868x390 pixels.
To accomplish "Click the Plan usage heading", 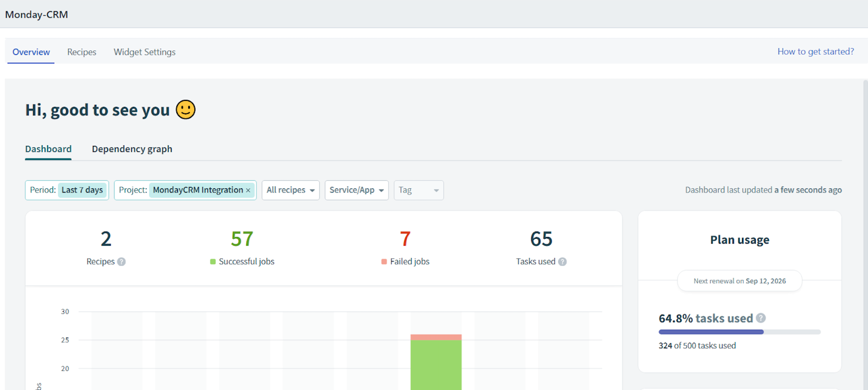I will (x=739, y=240).
